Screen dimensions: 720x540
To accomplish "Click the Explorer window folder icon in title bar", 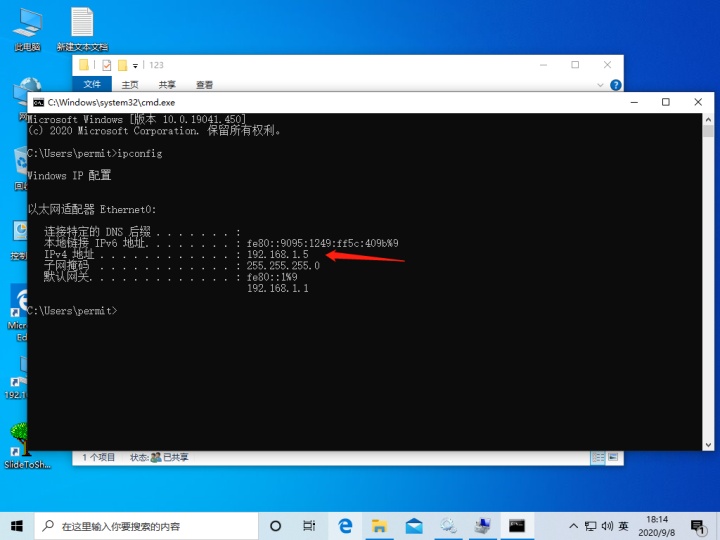I will tap(84, 65).
